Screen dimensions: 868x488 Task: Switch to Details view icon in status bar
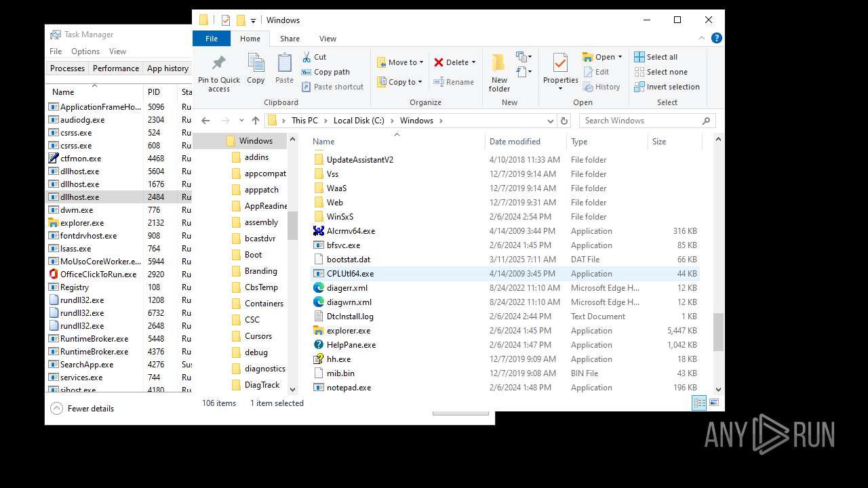tap(699, 403)
